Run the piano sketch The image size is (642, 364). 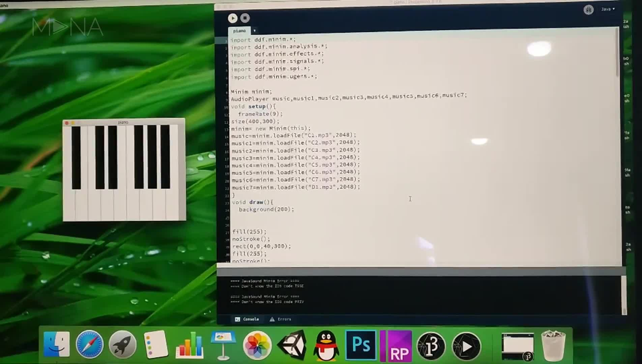[x=232, y=18]
